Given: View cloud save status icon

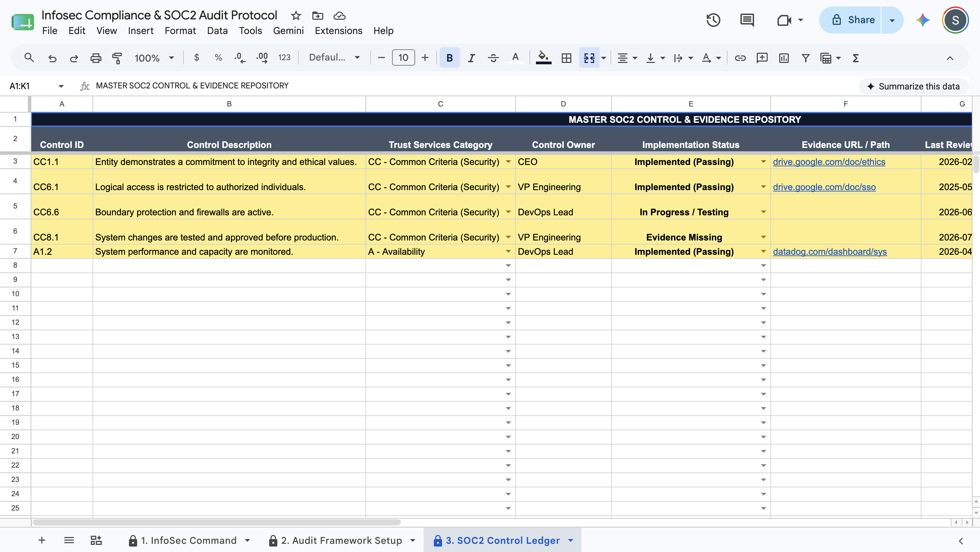Looking at the screenshot, I should pyautogui.click(x=339, y=16).
